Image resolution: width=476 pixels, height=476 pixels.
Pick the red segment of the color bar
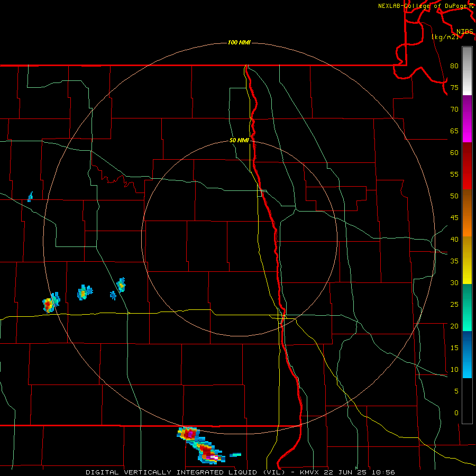[467, 166]
